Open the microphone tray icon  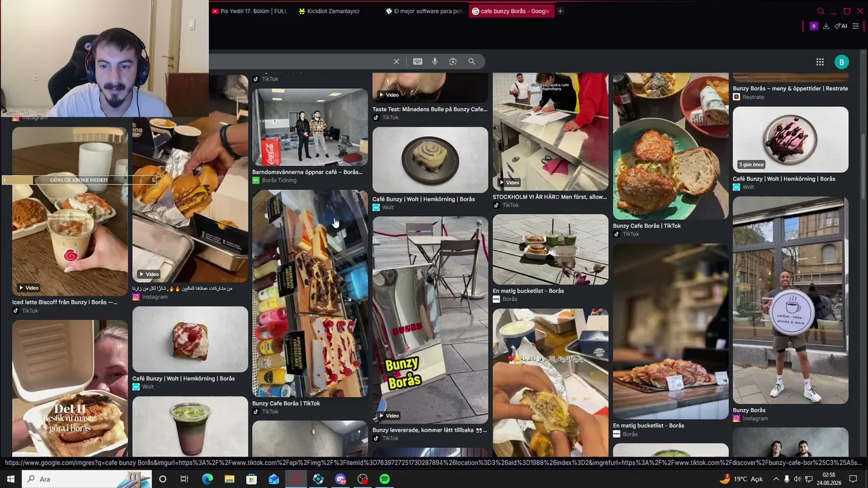[x=787, y=479]
